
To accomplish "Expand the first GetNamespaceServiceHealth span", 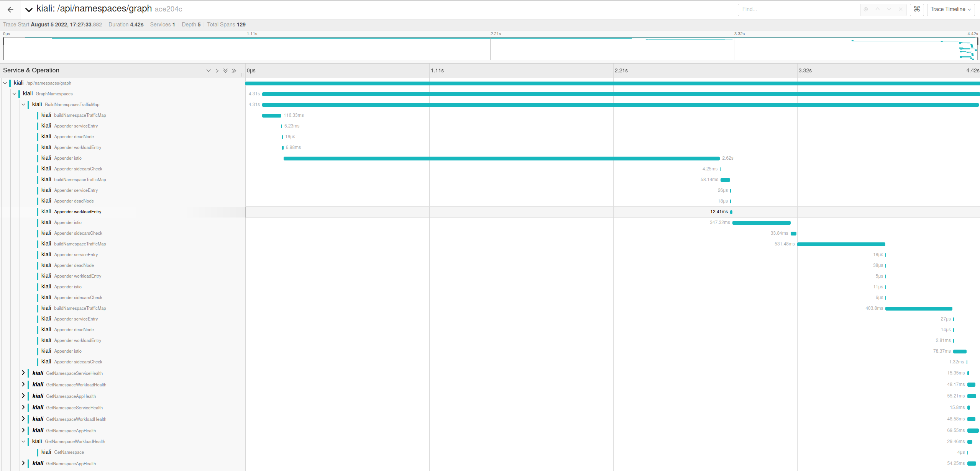I will point(23,373).
